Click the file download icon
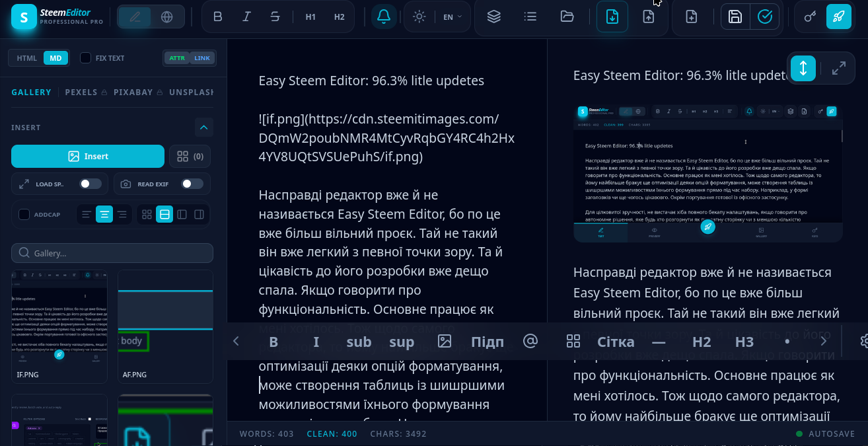The width and height of the screenshot is (868, 446). pyautogui.click(x=612, y=17)
